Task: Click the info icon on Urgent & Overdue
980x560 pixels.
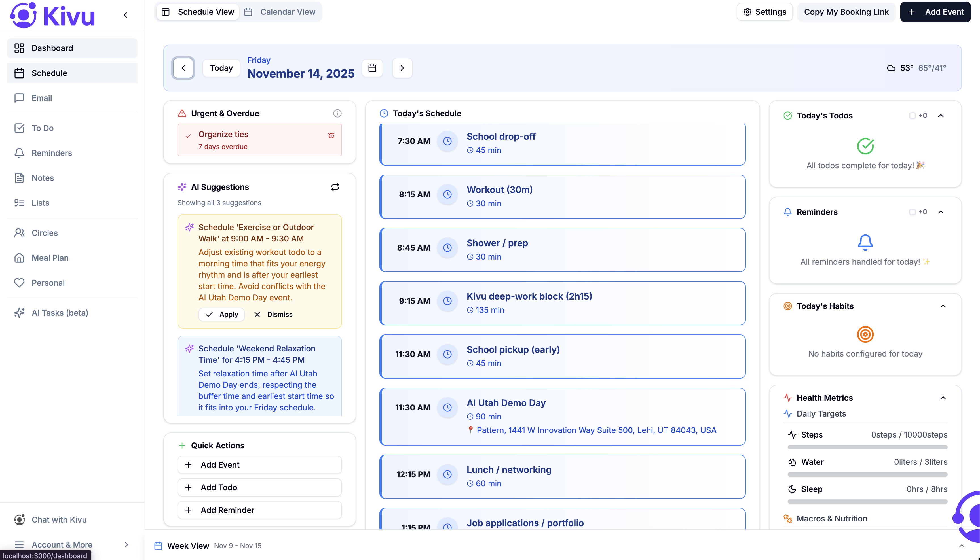Action: (x=337, y=113)
